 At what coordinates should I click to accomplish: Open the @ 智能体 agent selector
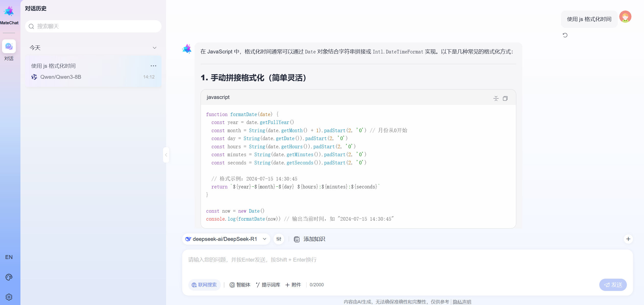pos(240,285)
